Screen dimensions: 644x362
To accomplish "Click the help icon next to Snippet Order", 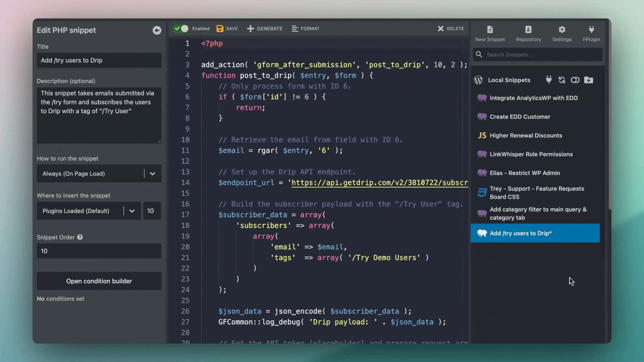I will click(x=80, y=237).
